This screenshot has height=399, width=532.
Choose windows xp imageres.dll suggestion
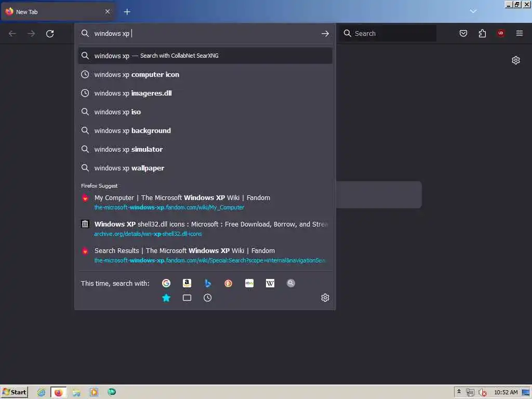pyautogui.click(x=205, y=93)
